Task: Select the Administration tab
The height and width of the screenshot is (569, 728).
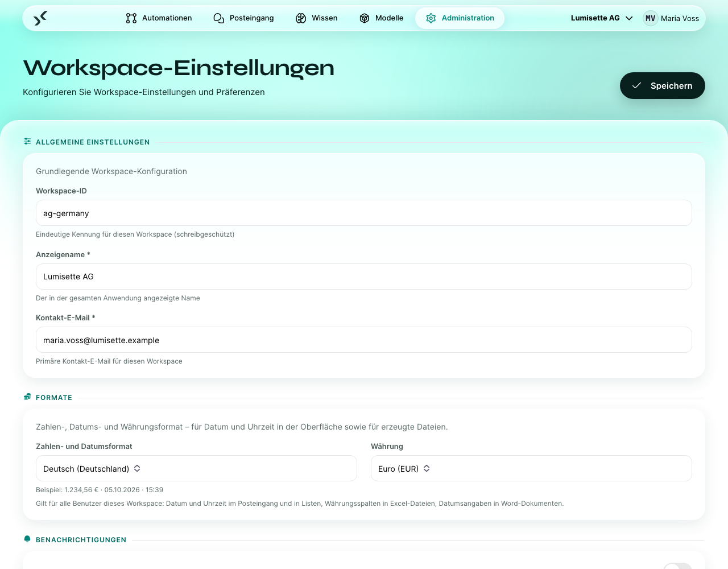Action: (460, 18)
